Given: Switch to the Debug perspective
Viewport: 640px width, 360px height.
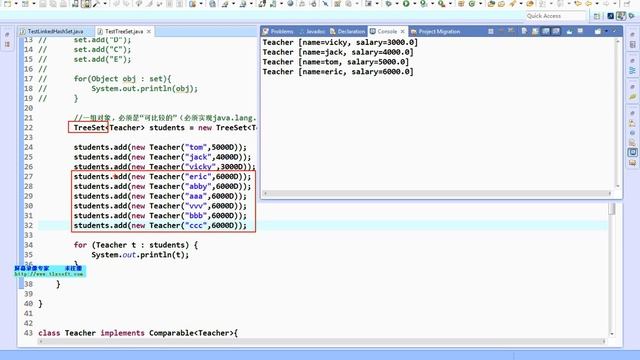Looking at the screenshot, I should pyautogui.click(x=631, y=16).
